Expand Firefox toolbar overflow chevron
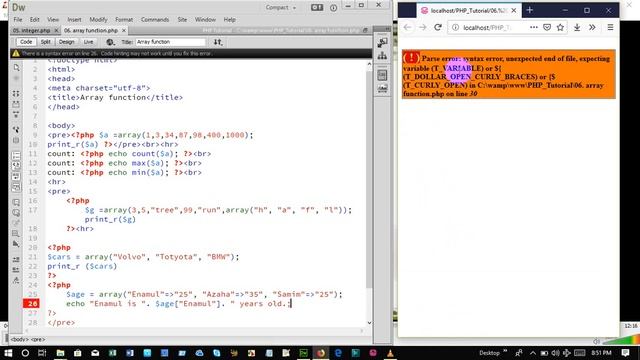The width and height of the screenshot is (640, 360). tap(592, 27)
